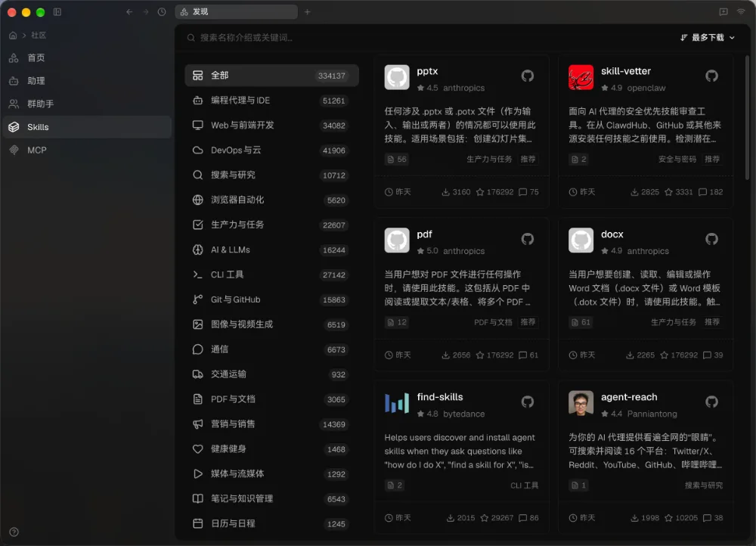Click the home icon in breadcrumb
This screenshot has height=546, width=756.
pos(13,36)
